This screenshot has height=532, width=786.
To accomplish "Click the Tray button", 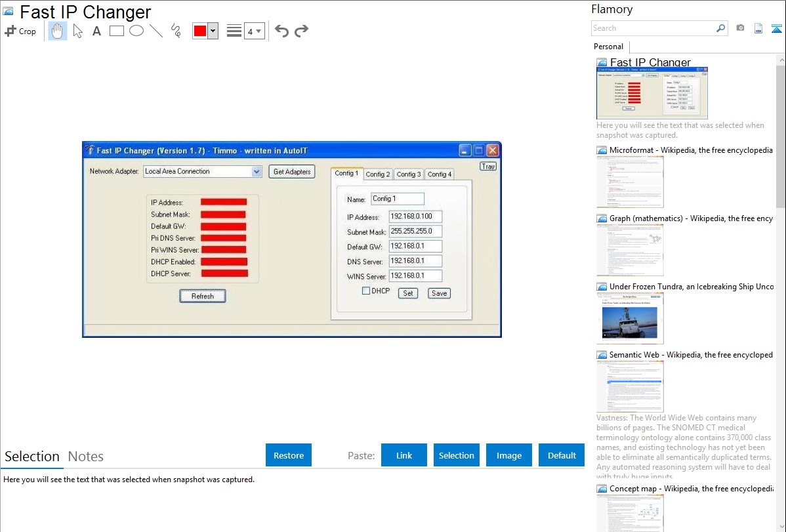I will pyautogui.click(x=488, y=167).
